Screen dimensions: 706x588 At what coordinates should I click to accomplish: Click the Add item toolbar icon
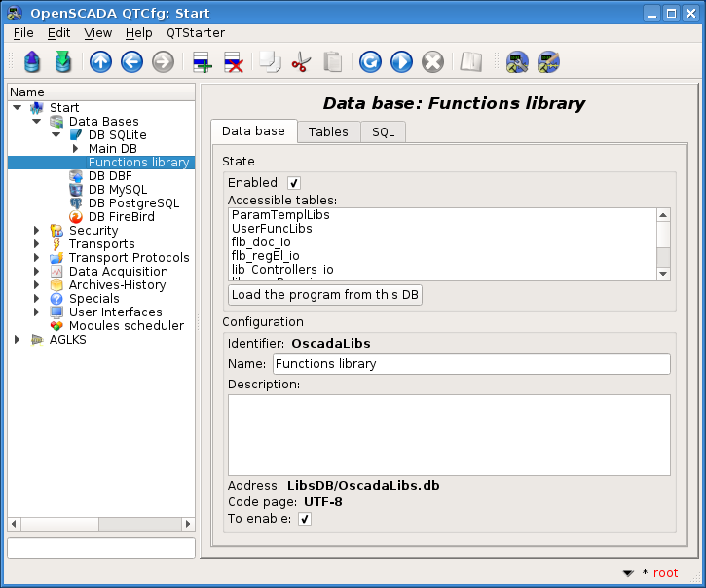[x=203, y=61]
